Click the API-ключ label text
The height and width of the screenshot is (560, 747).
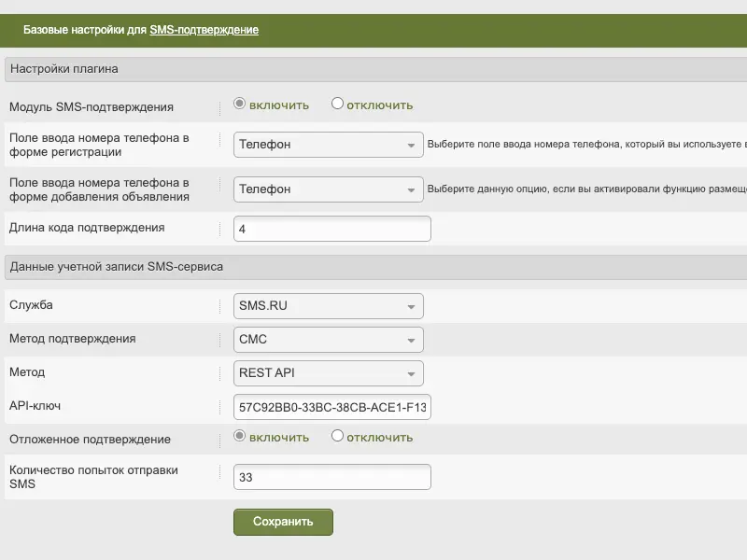click(x=35, y=406)
